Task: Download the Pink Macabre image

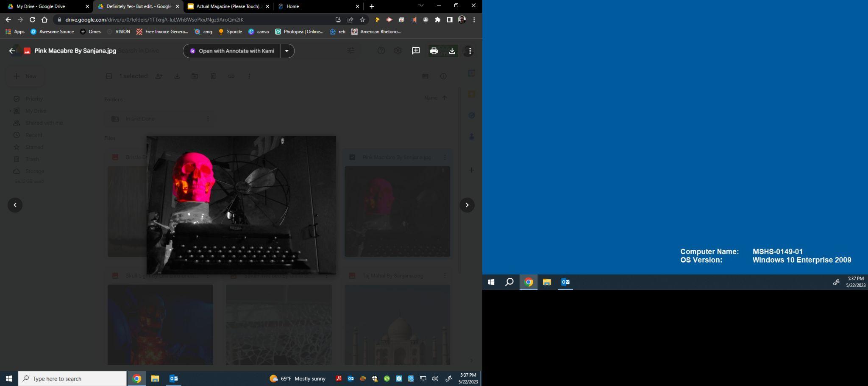Action: click(x=452, y=51)
